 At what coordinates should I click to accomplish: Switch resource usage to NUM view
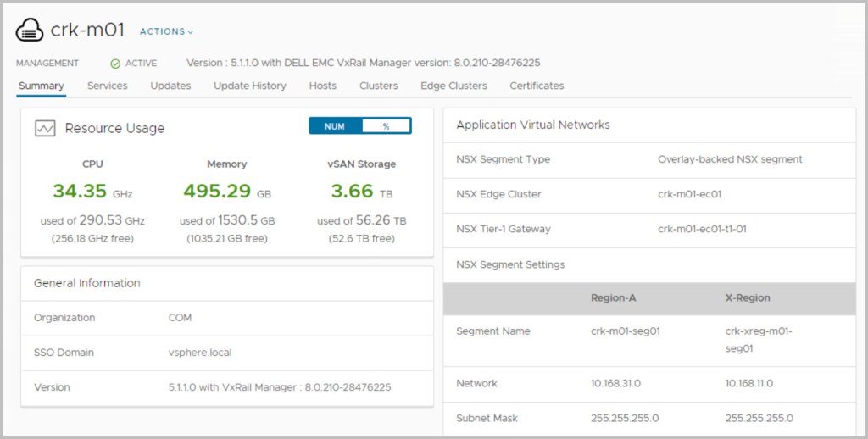point(335,126)
